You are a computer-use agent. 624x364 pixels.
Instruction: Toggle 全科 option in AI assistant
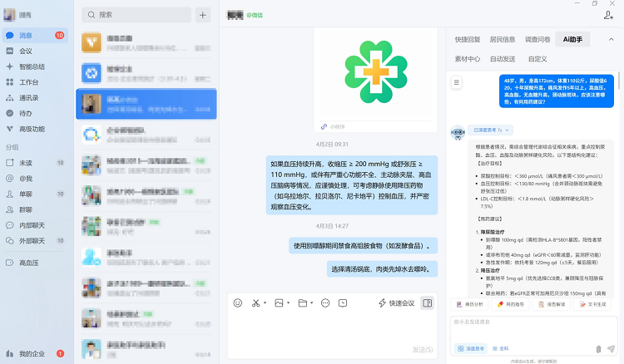click(501, 349)
